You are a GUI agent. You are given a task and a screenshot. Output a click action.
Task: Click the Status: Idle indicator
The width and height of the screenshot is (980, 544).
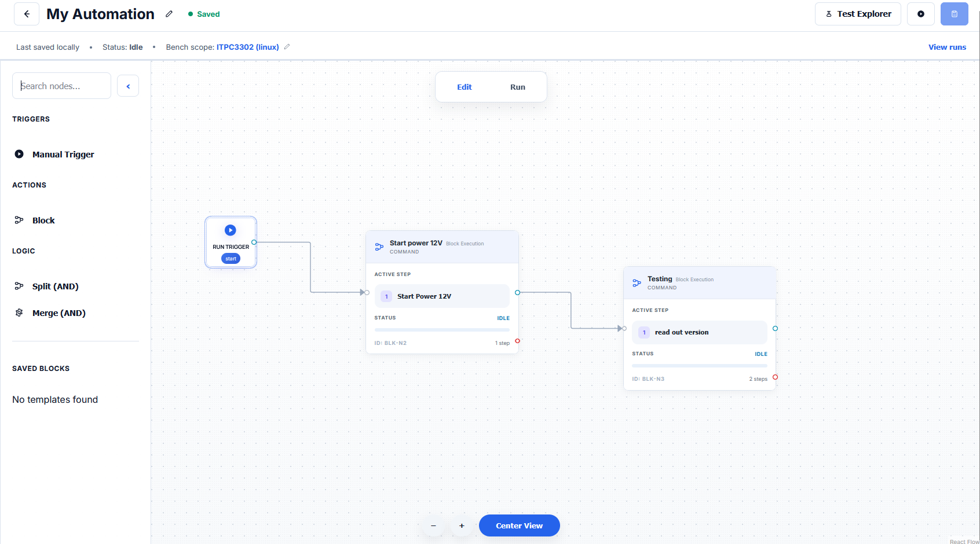pos(122,47)
